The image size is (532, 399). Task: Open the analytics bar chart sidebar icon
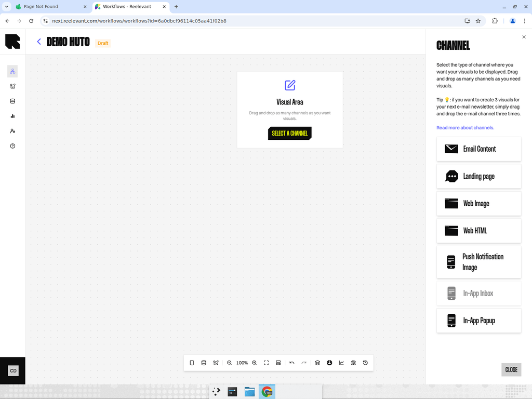12,116
